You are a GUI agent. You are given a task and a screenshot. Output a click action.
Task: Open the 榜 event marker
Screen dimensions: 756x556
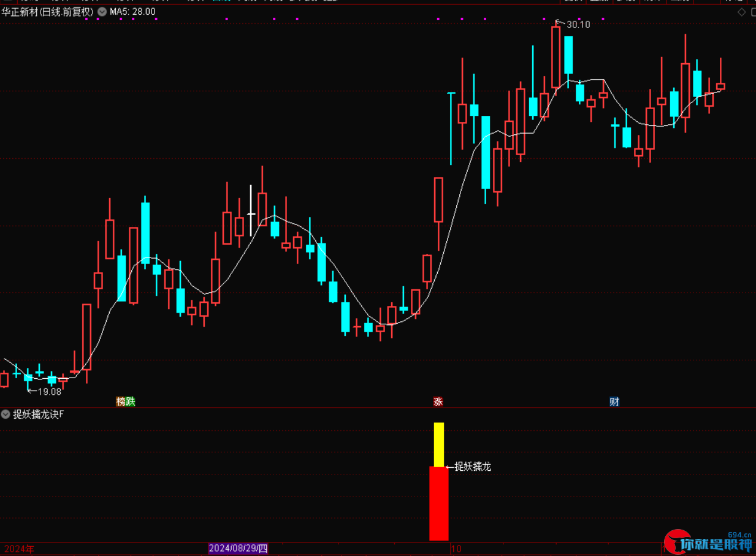pyautogui.click(x=121, y=402)
